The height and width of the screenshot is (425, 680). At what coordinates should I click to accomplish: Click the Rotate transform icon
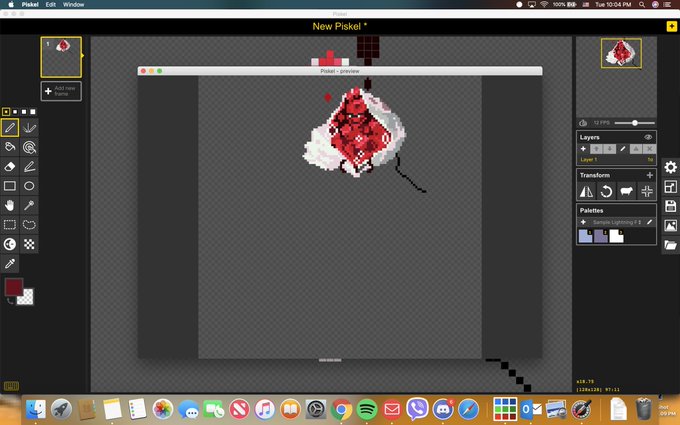[x=606, y=191]
